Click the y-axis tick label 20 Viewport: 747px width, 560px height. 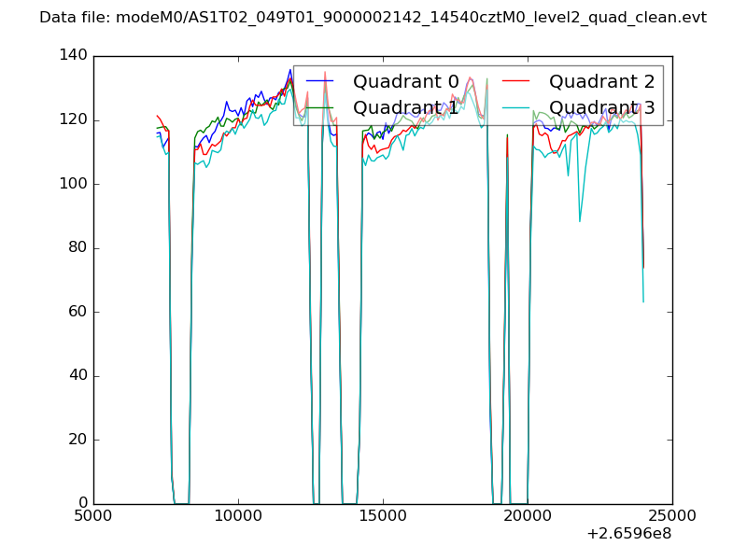[x=78, y=440]
